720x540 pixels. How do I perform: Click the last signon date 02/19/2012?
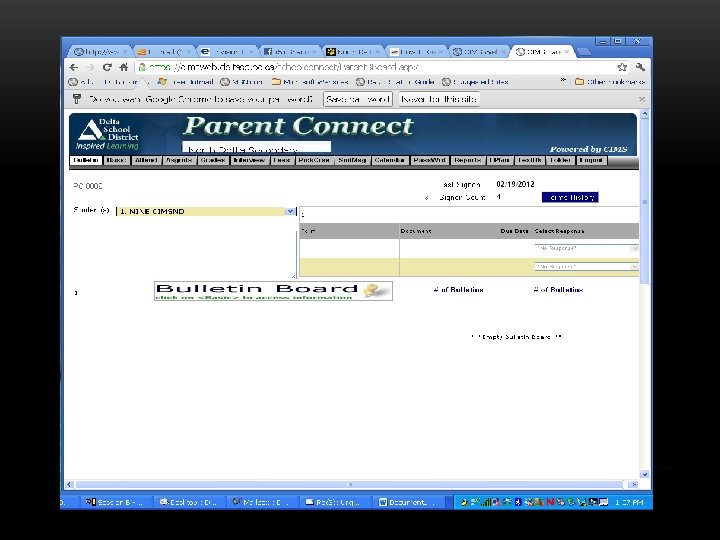click(515, 185)
